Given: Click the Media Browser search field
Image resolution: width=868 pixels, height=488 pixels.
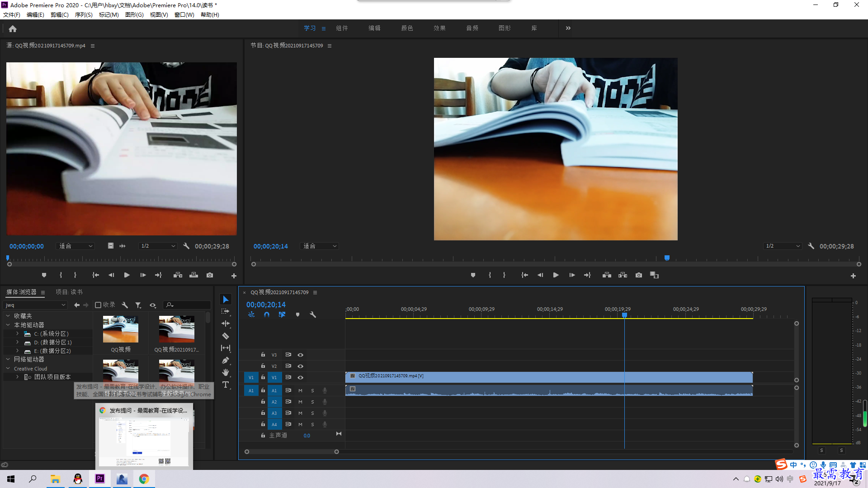Looking at the screenshot, I should (187, 305).
